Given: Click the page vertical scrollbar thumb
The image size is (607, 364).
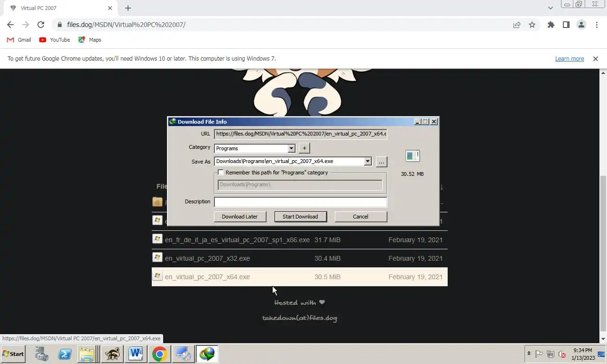Looking at the screenshot, I should point(603,252).
